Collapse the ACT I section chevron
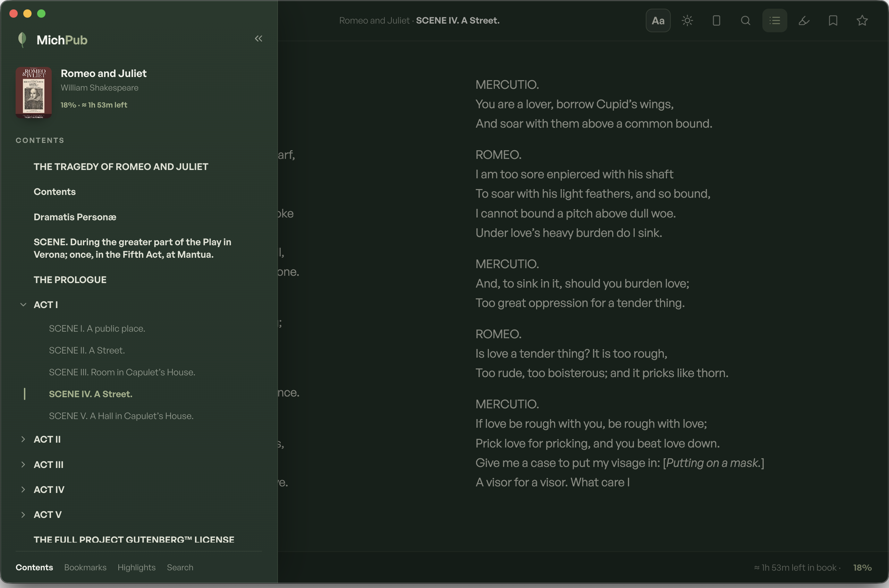The height and width of the screenshot is (588, 889). pyautogui.click(x=23, y=305)
